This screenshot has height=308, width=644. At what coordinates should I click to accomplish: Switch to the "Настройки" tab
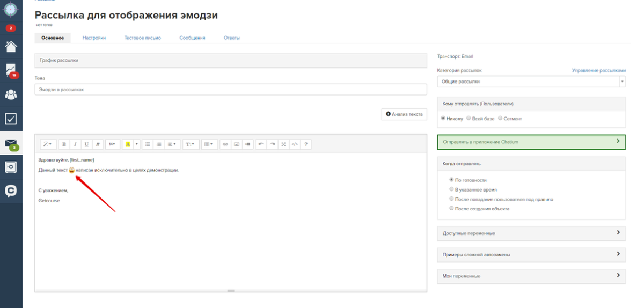point(94,38)
